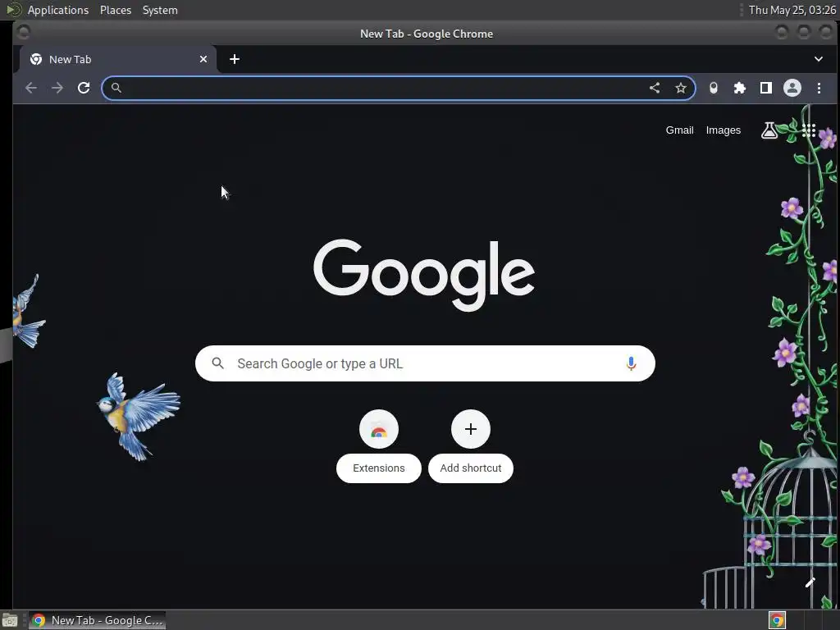Open the Google apps grid
This screenshot has height=630, width=840.
[809, 130]
